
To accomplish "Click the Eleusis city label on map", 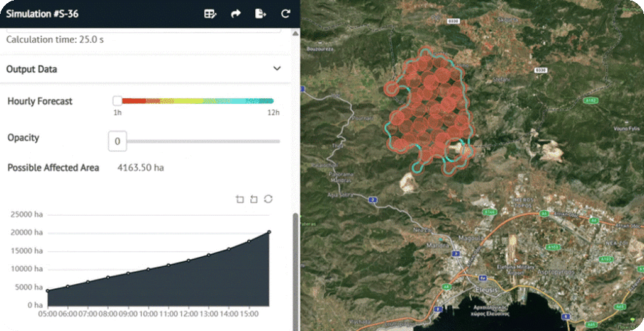I will click(x=484, y=290).
